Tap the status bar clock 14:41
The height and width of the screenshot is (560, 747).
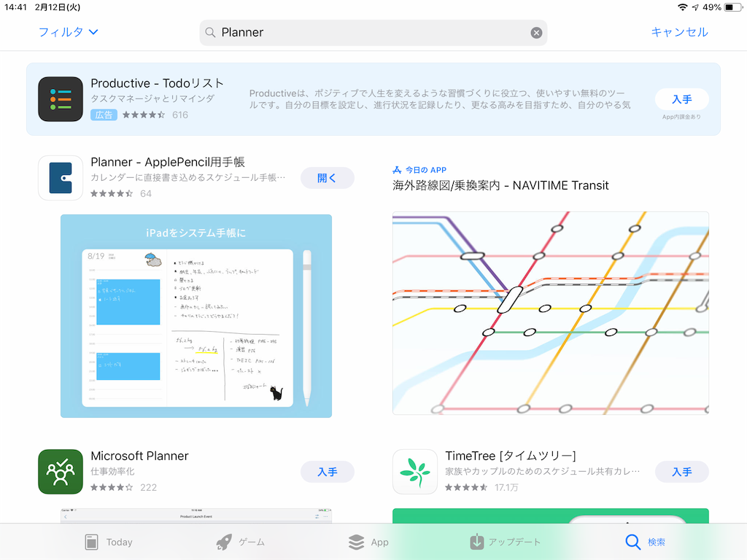pyautogui.click(x=16, y=7)
